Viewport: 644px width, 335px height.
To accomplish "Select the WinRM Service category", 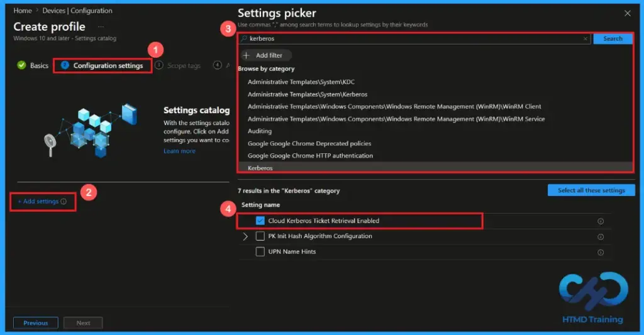I will (x=396, y=119).
